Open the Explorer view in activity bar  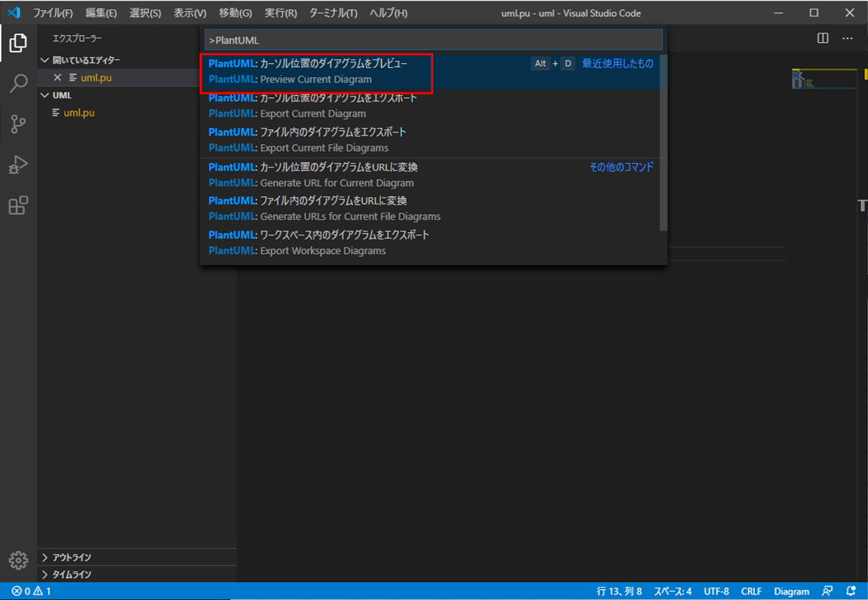pos(18,44)
